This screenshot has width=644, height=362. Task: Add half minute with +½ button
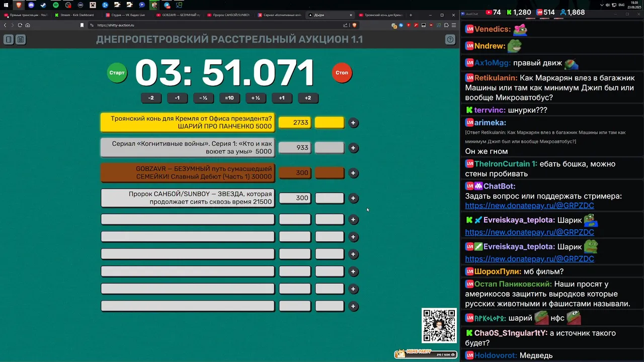256,98
